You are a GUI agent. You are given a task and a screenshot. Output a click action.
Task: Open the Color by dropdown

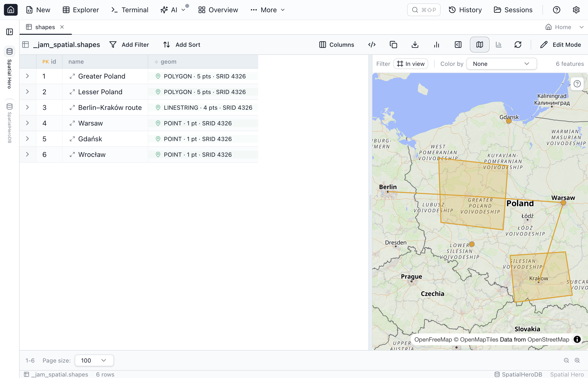coord(501,64)
